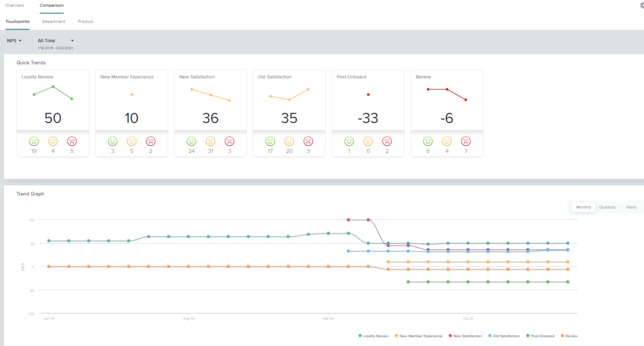The width and height of the screenshot is (644, 346).
Task: Enable Yearly view on the Trend Graph
Action: (x=631, y=207)
